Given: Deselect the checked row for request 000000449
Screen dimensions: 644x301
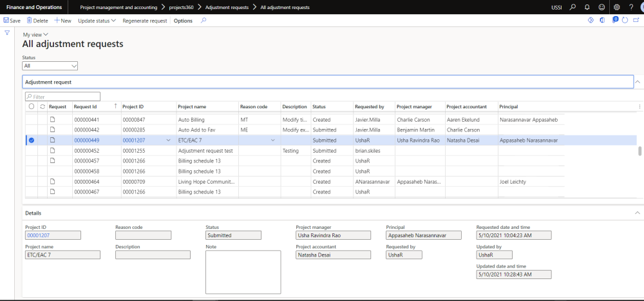Looking at the screenshot, I should [x=32, y=140].
